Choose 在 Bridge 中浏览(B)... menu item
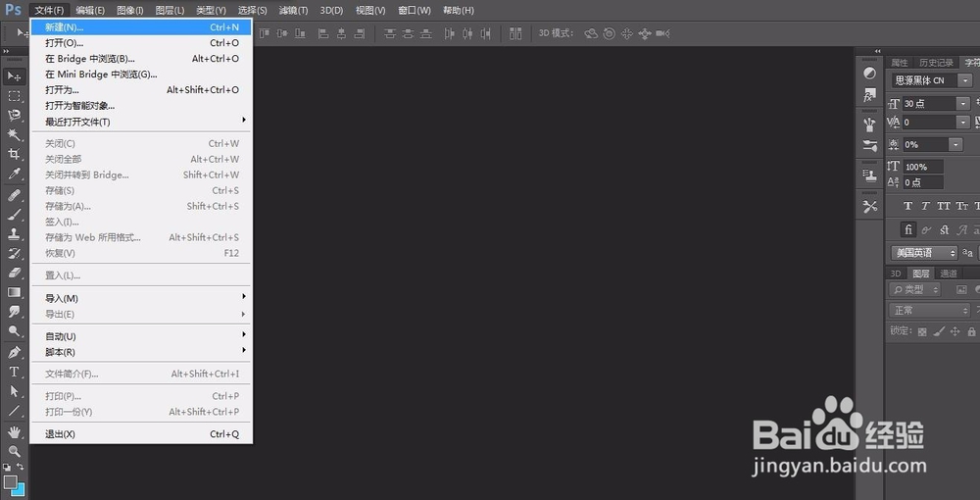Screen dimensions: 980x500 141,59
